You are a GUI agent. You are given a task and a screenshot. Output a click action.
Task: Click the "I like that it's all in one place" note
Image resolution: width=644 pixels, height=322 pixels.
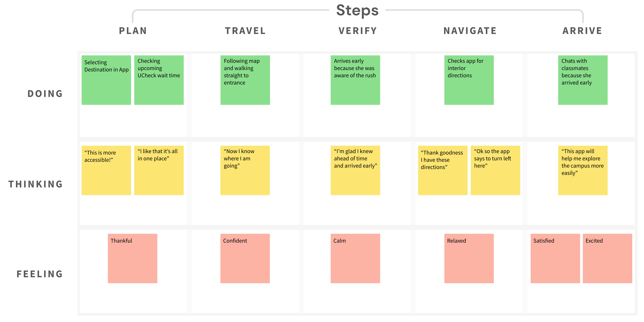click(x=159, y=170)
